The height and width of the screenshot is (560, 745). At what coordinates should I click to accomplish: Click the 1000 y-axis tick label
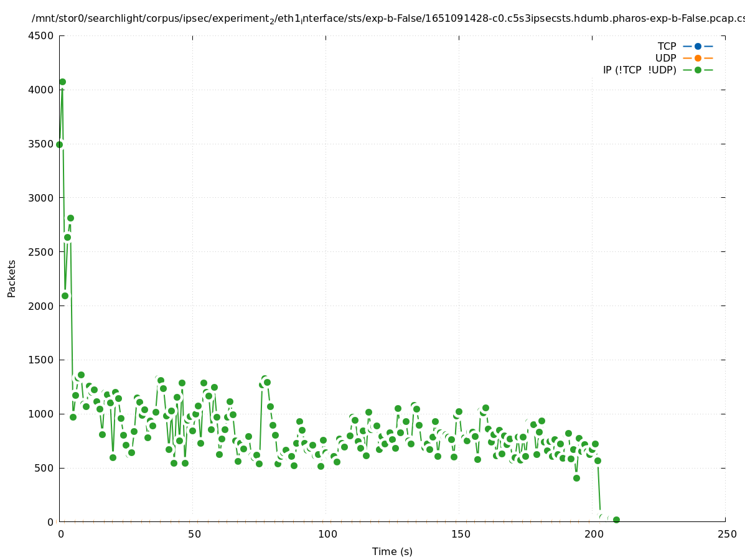tap(41, 414)
